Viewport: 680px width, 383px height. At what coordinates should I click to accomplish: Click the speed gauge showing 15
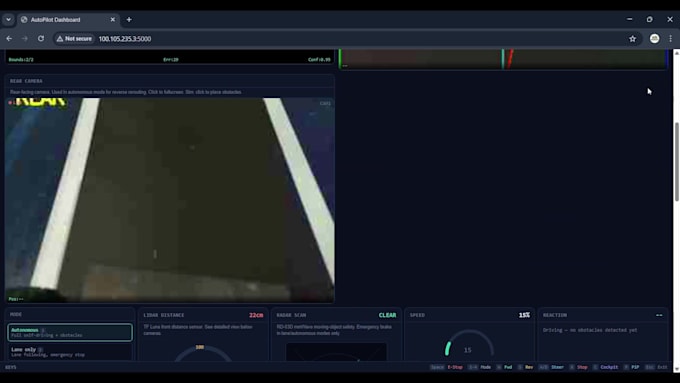[x=469, y=344]
